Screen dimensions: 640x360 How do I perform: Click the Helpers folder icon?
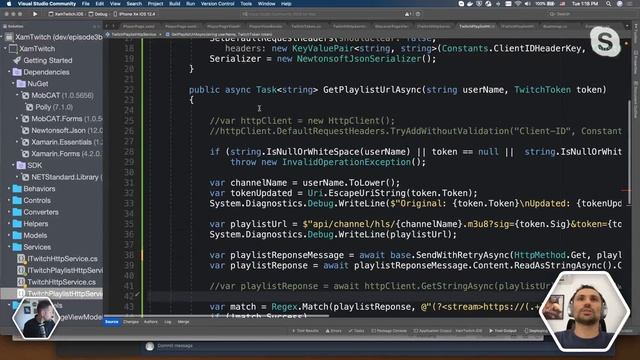(17, 224)
